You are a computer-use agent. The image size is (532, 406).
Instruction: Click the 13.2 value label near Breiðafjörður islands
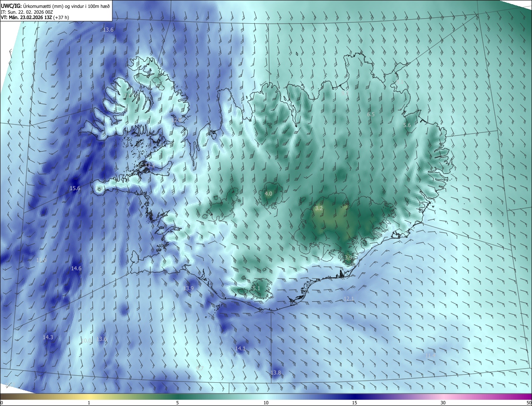point(149,165)
